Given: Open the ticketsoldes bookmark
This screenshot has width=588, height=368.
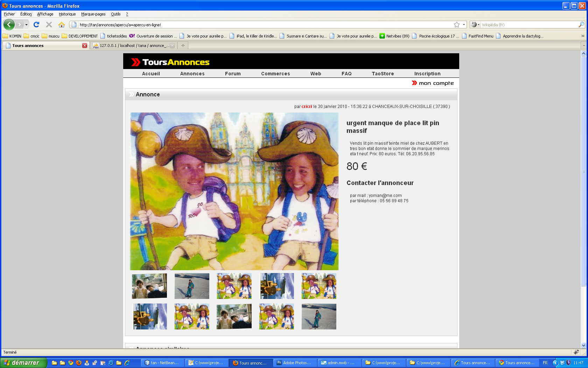Looking at the screenshot, I should coord(114,36).
